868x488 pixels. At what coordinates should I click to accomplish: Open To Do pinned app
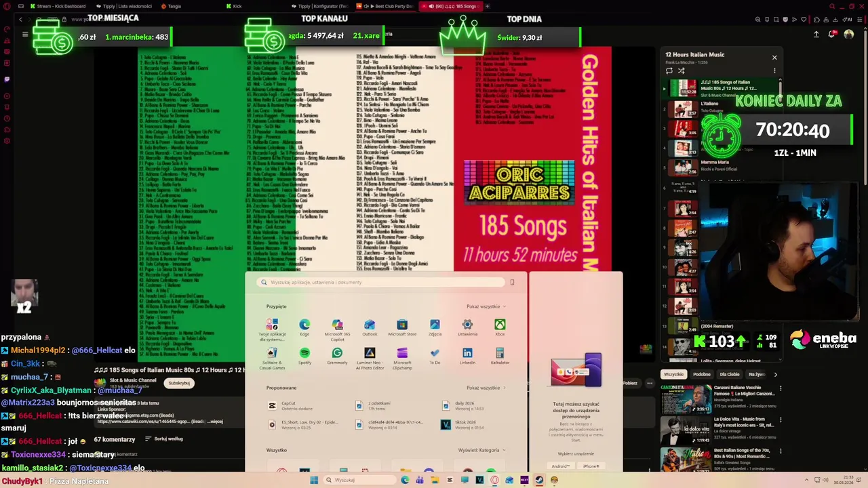click(435, 356)
